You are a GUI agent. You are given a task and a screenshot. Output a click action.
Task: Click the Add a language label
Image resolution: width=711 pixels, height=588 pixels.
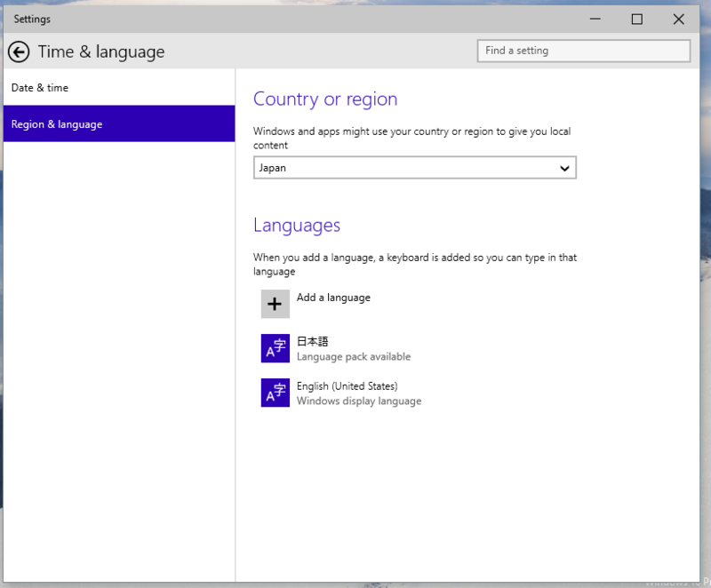pos(333,298)
